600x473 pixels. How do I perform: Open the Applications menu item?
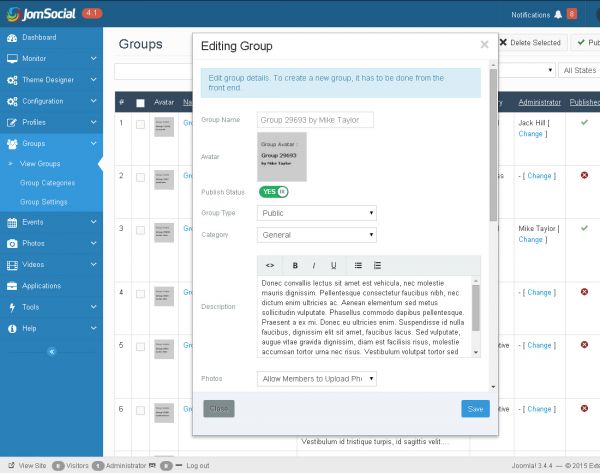pyautogui.click(x=51, y=286)
